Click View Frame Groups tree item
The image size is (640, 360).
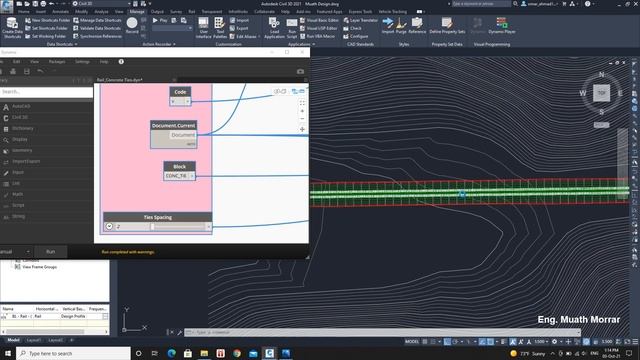(x=40, y=267)
